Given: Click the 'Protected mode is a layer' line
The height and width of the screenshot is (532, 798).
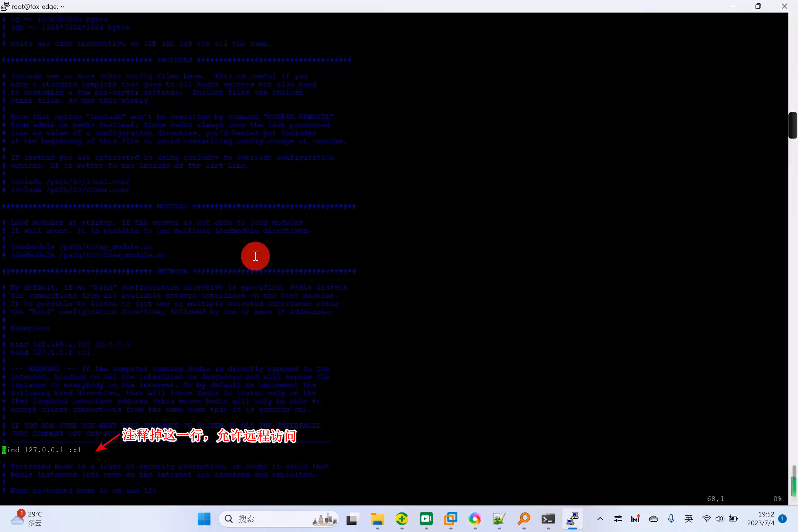Looking at the screenshot, I should (166, 466).
